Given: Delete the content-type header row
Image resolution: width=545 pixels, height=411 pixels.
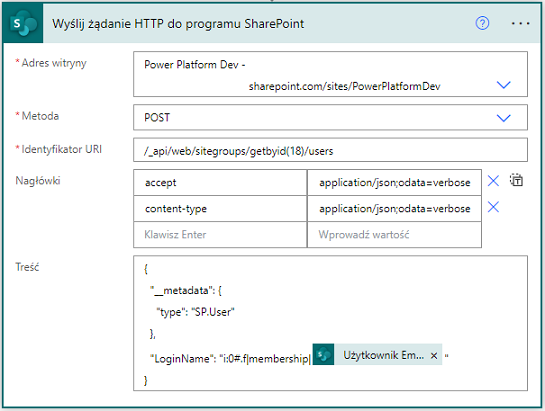Looking at the screenshot, I should 493,207.
